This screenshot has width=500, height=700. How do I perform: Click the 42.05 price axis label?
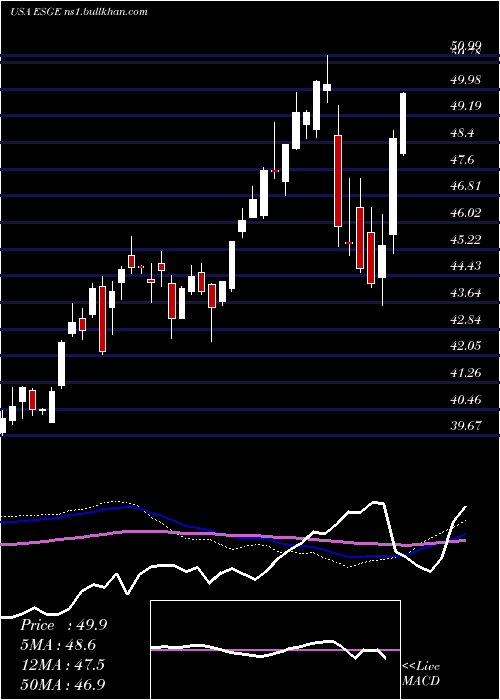[466, 346]
